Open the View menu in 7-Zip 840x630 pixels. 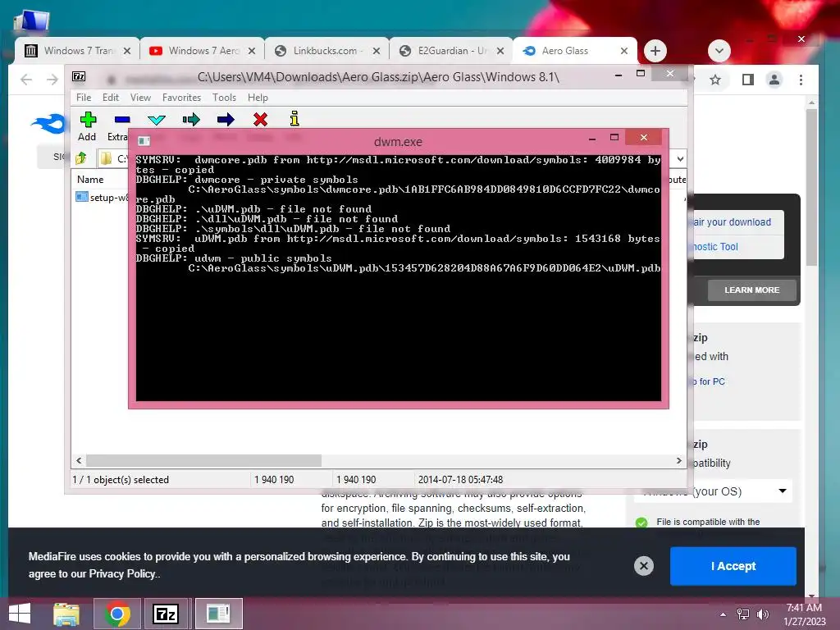pos(140,98)
